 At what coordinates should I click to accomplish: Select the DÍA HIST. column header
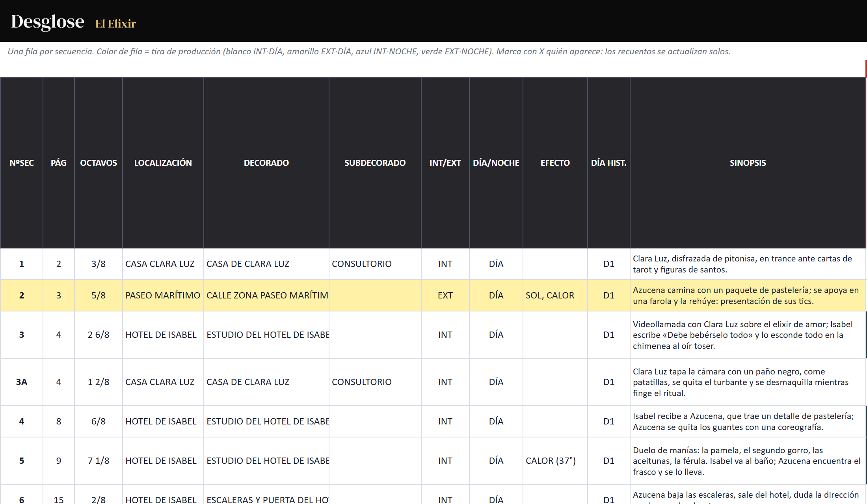point(609,163)
